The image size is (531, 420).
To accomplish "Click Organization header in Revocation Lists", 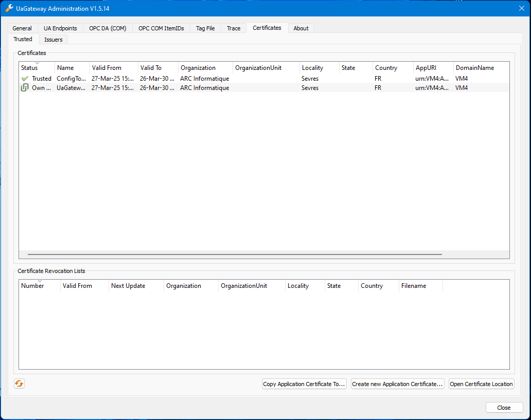I will (x=191, y=286).
